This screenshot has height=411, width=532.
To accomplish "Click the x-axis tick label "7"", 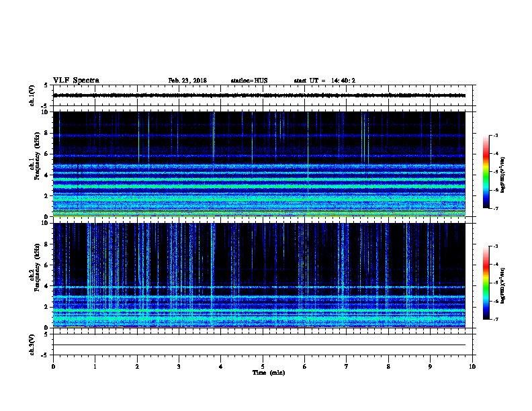I will [x=347, y=366].
